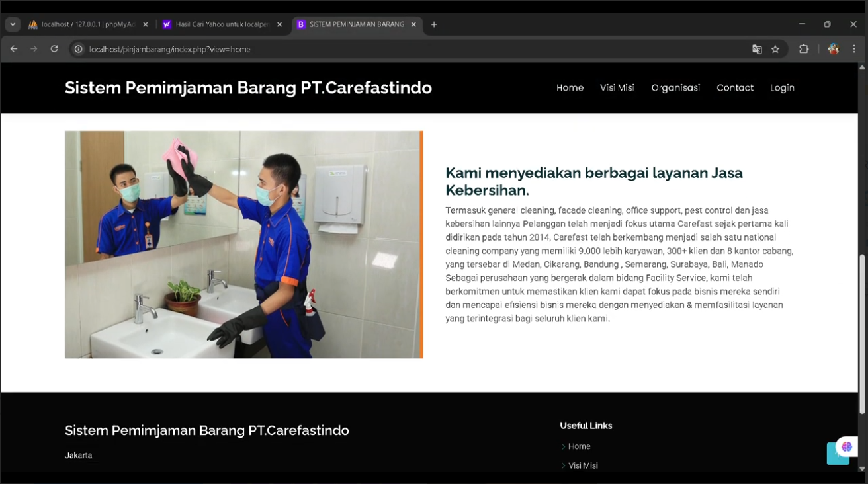868x484 pixels.
Task: Open the Google Translate page icon
Action: tap(757, 49)
